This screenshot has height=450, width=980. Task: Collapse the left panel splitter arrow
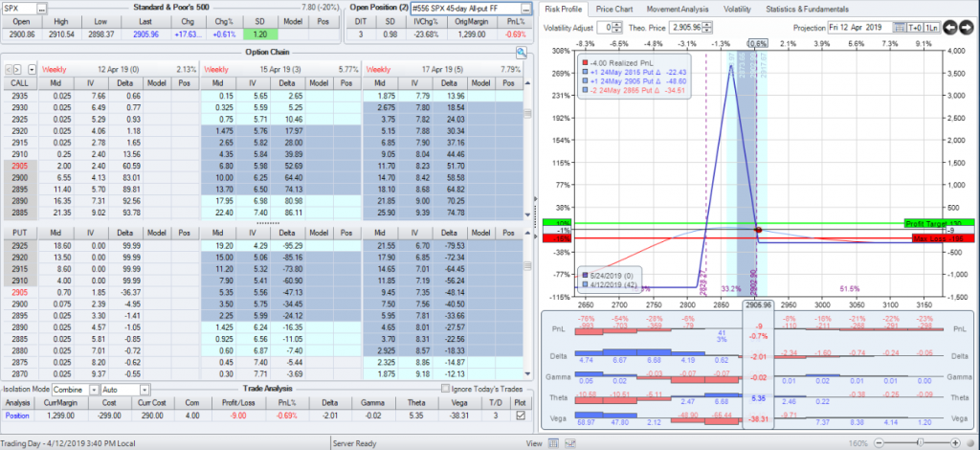coord(536,199)
